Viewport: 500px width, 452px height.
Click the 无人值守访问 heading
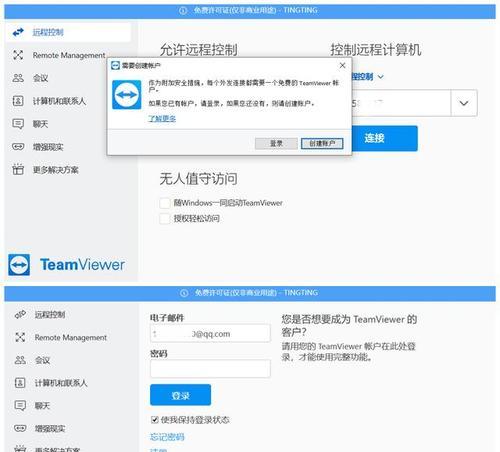[199, 179]
